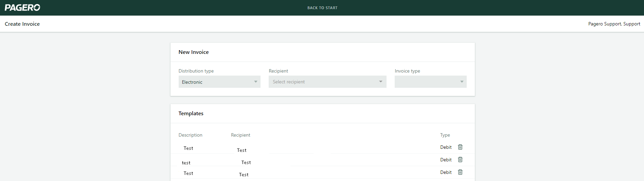Click Debit type of first template
Screen dimensions: 644x181
(446, 147)
